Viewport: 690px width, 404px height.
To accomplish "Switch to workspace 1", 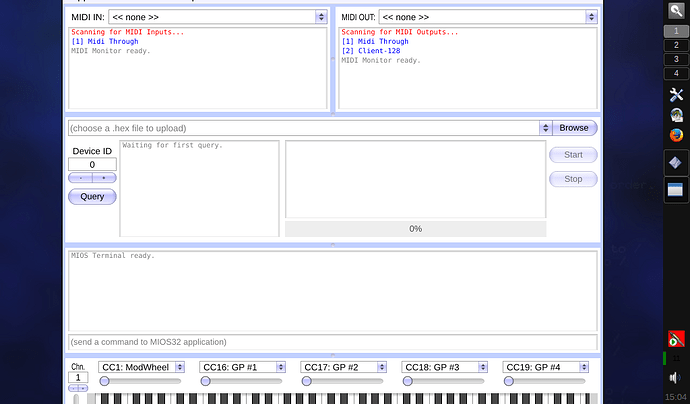I will [x=676, y=31].
